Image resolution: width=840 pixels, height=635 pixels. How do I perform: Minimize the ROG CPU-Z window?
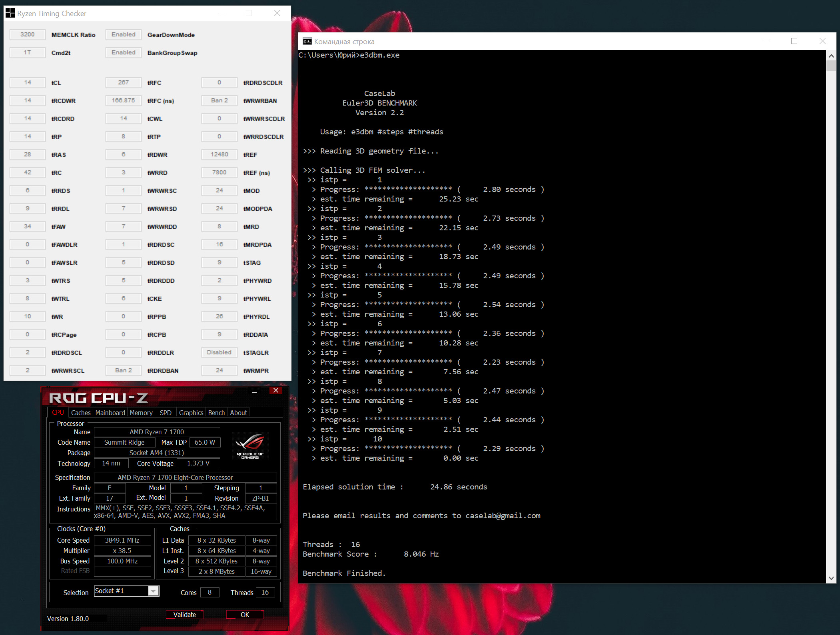(x=254, y=391)
